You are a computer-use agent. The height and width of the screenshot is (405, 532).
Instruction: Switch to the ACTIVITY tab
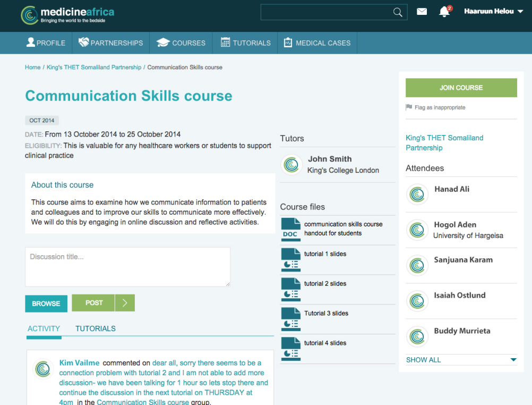[x=44, y=328]
